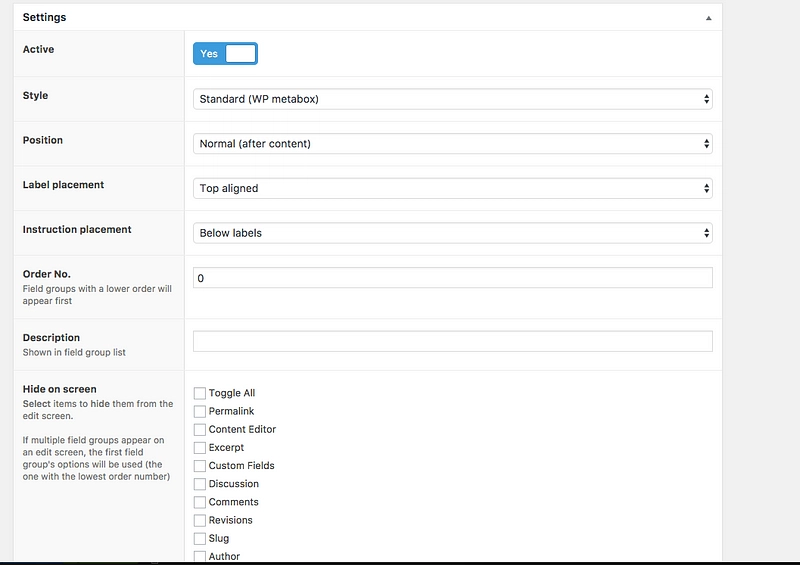The width and height of the screenshot is (800, 565).
Task: Click the Yes label on Active toggle
Action: (209, 54)
